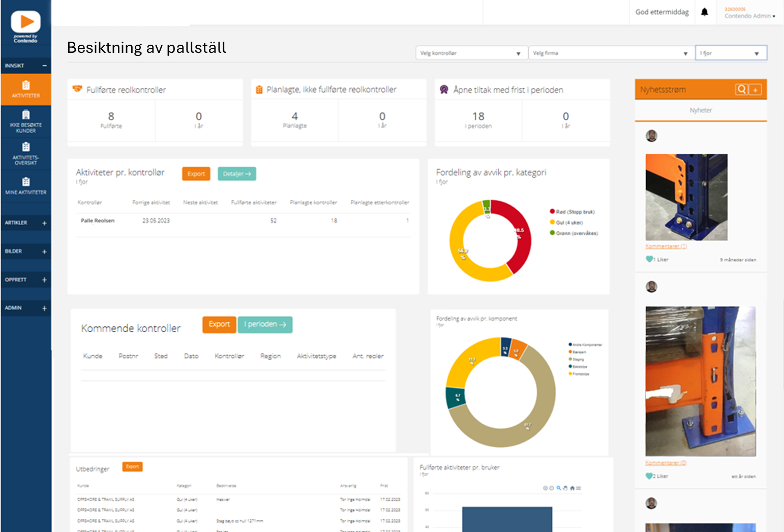This screenshot has width=784, height=532.
Task: Open Mine aktiviteter in the sidebar
Action: (26, 186)
